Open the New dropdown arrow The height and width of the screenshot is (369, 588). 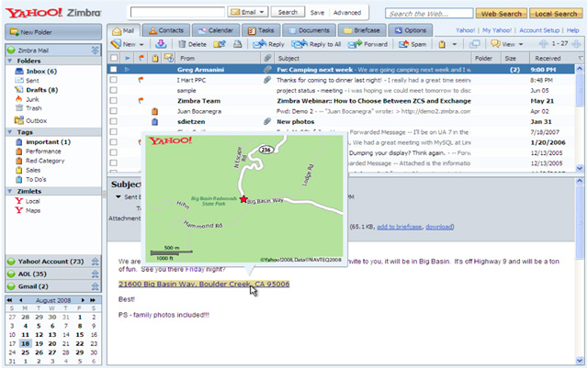coord(141,45)
